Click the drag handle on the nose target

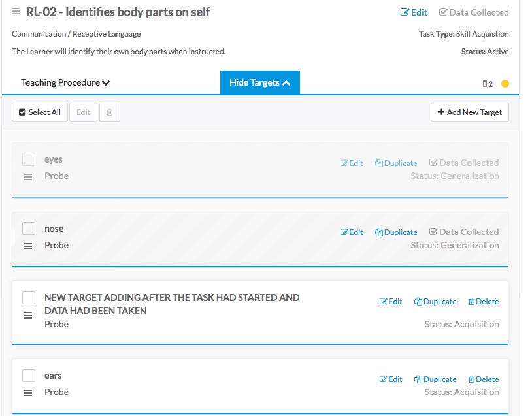[28, 246]
